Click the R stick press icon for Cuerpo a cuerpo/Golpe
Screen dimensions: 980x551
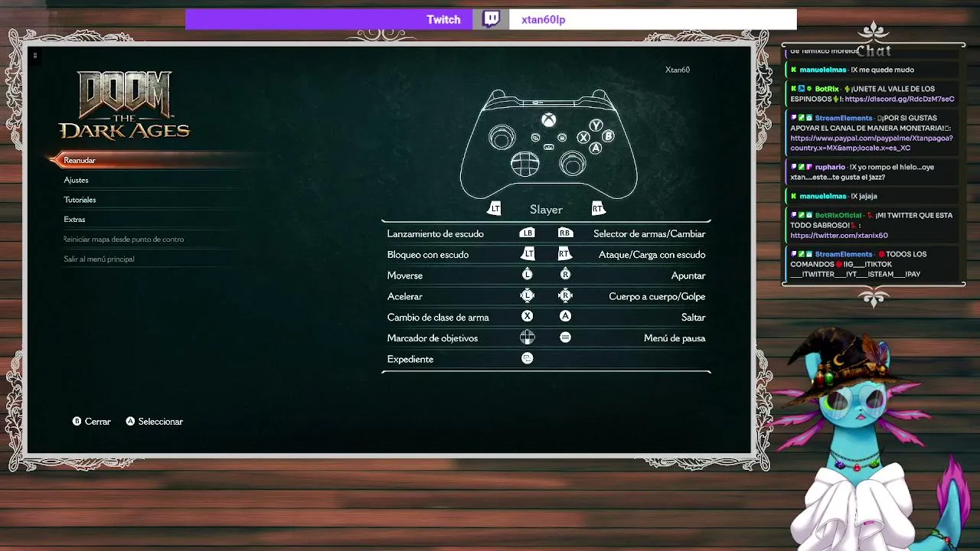(565, 295)
